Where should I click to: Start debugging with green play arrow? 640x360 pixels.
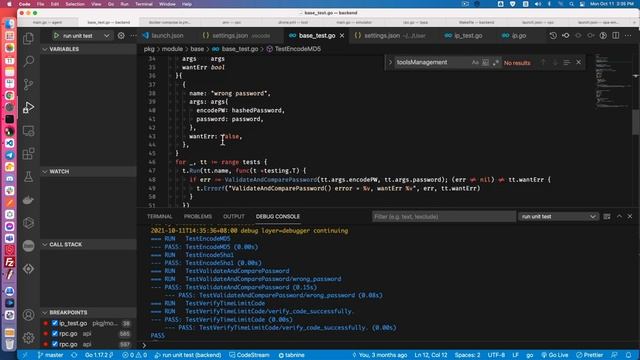coord(56,36)
